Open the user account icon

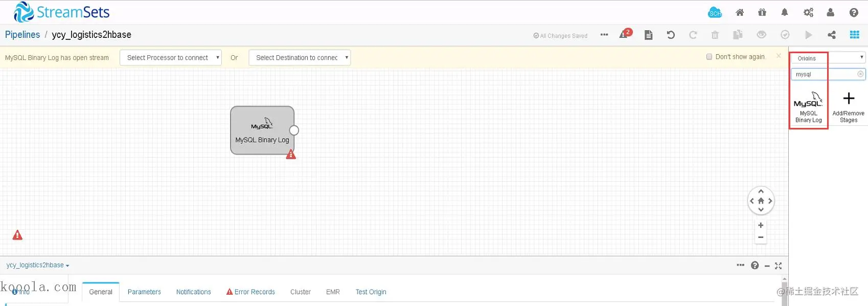pyautogui.click(x=830, y=13)
